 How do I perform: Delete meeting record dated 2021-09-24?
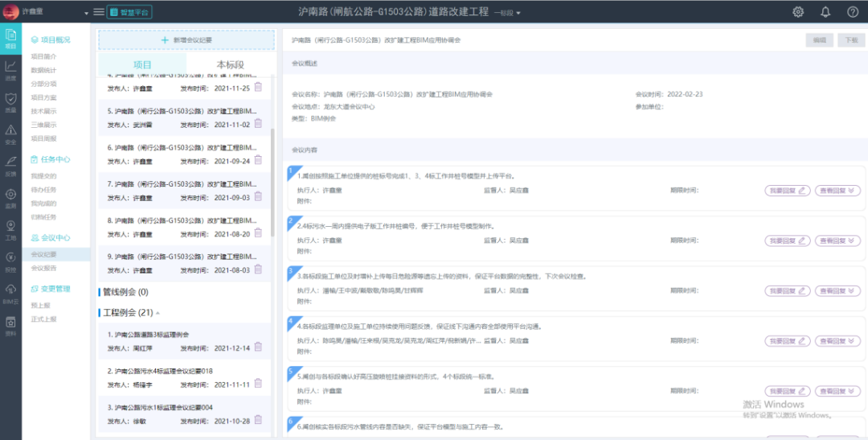pyautogui.click(x=258, y=160)
